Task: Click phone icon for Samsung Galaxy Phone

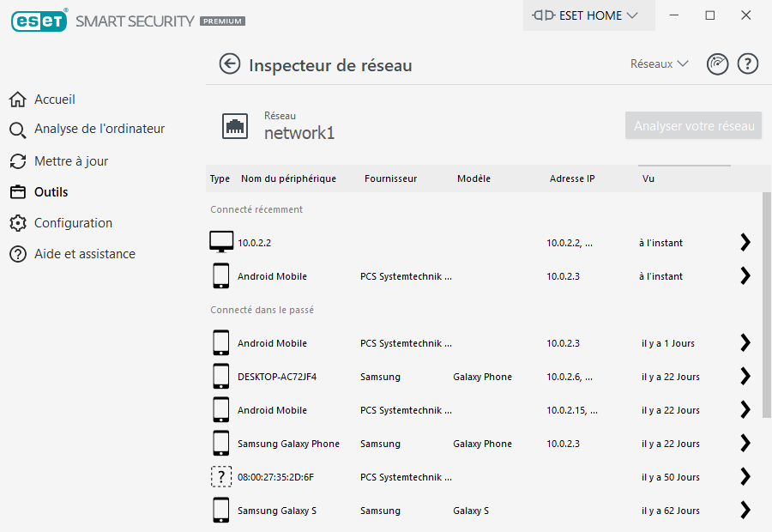Action: tap(221, 444)
